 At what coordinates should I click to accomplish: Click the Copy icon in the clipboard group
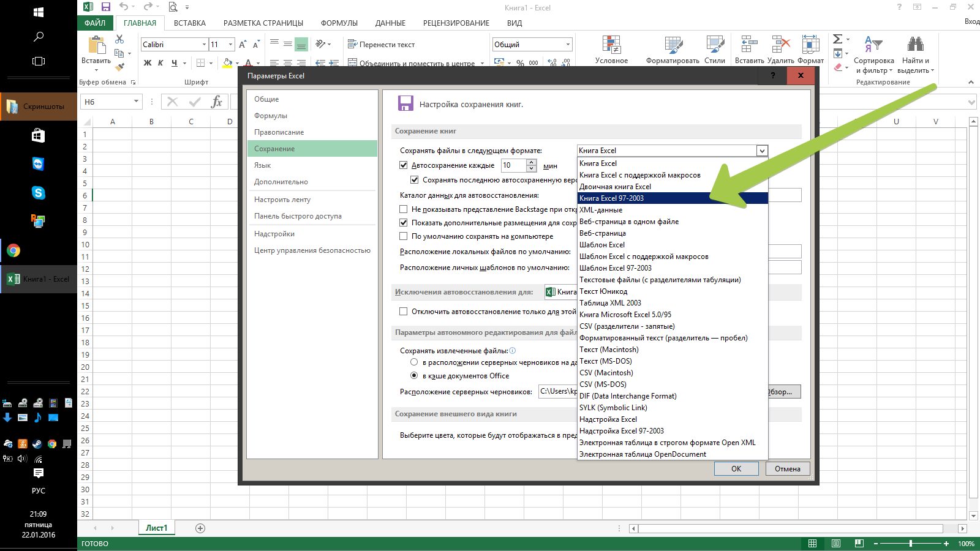119,53
